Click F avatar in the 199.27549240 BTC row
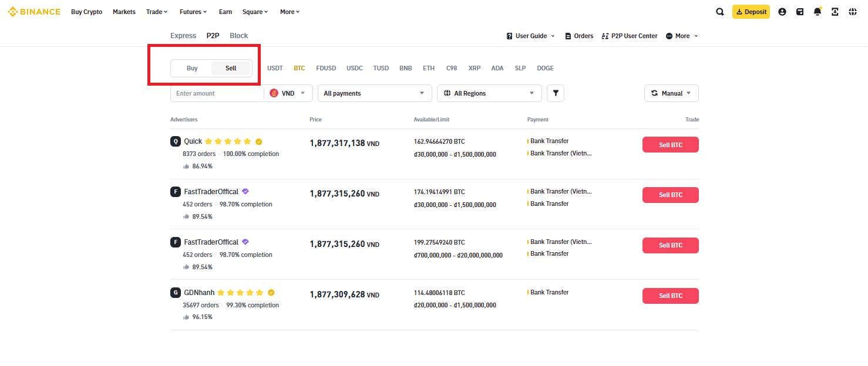 click(x=176, y=242)
